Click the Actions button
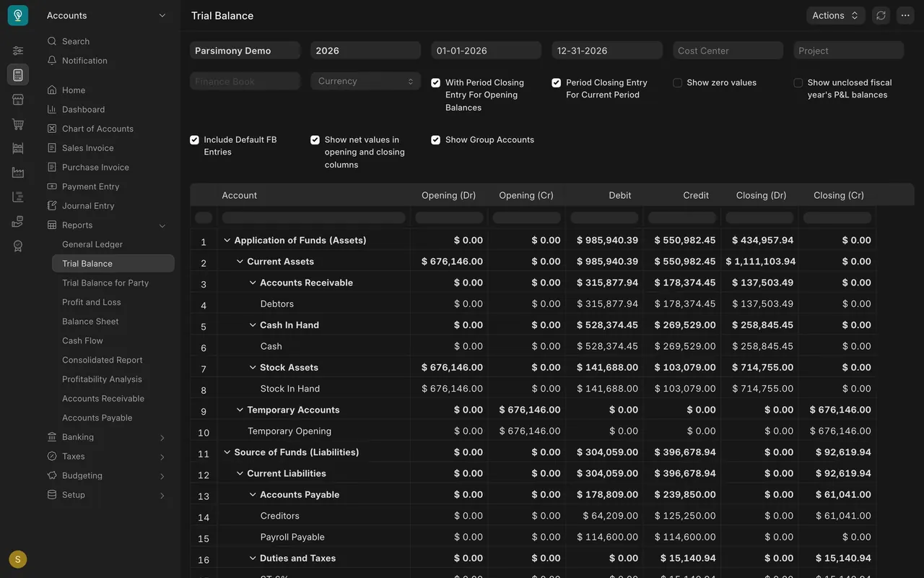Screen dimensions: 924x578 pyautogui.click(x=836, y=15)
